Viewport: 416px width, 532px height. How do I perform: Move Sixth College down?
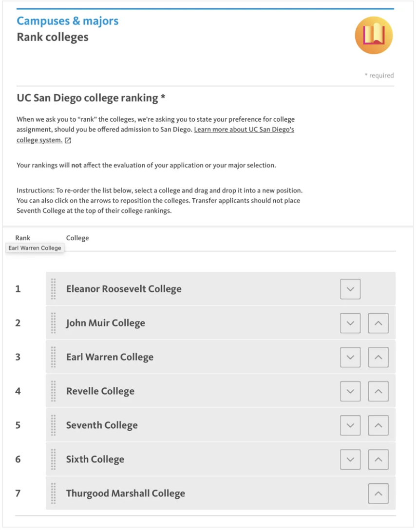(x=350, y=459)
